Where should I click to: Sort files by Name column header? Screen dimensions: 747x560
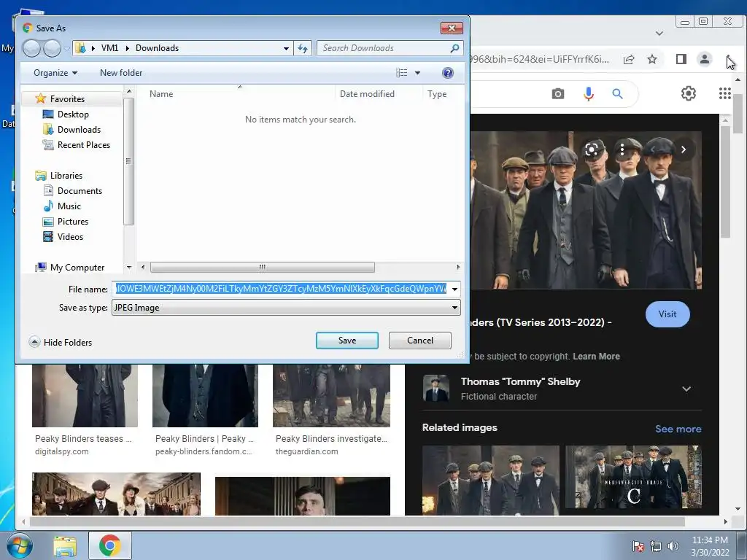[161, 94]
